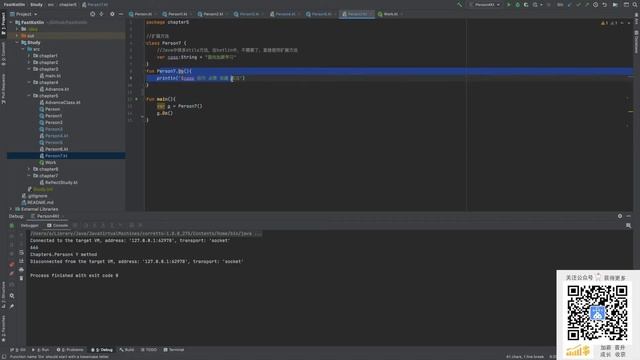
Task: Collapse the chapter5 folder
Action: click(x=29, y=96)
